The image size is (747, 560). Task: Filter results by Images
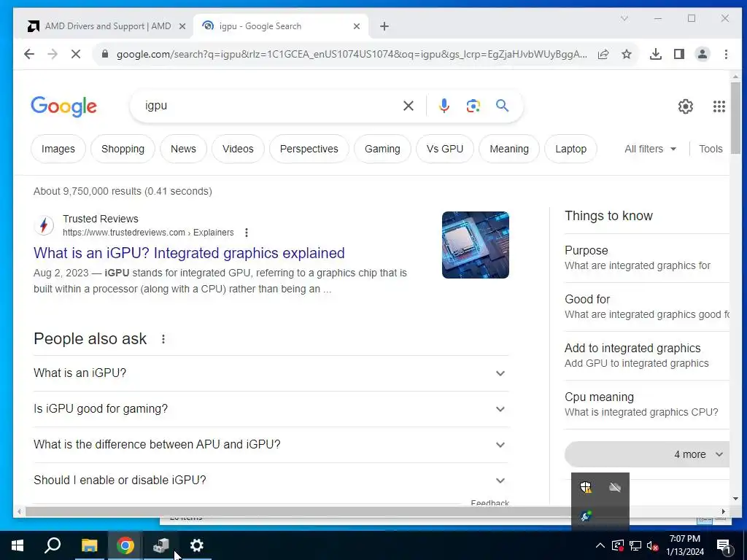(x=58, y=149)
